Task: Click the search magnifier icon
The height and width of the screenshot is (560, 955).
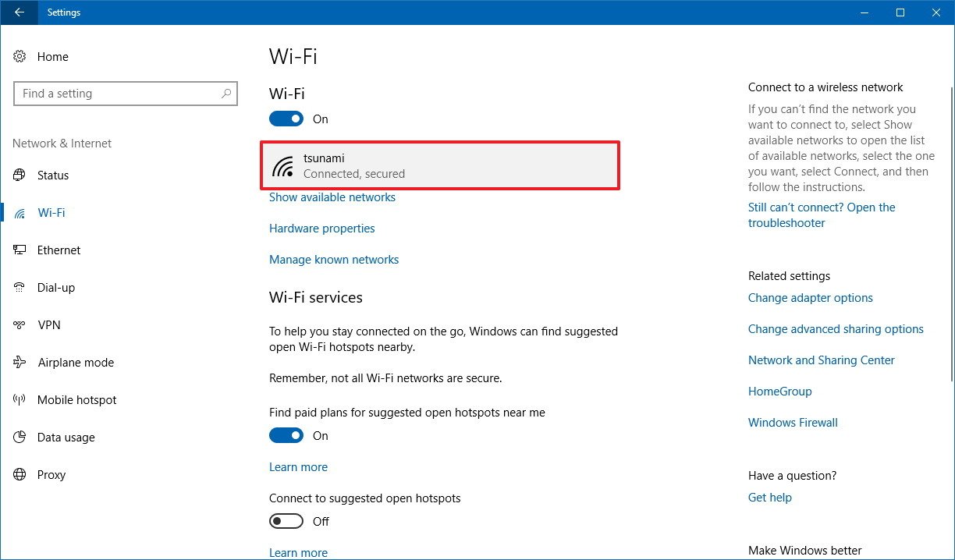Action: tap(226, 94)
